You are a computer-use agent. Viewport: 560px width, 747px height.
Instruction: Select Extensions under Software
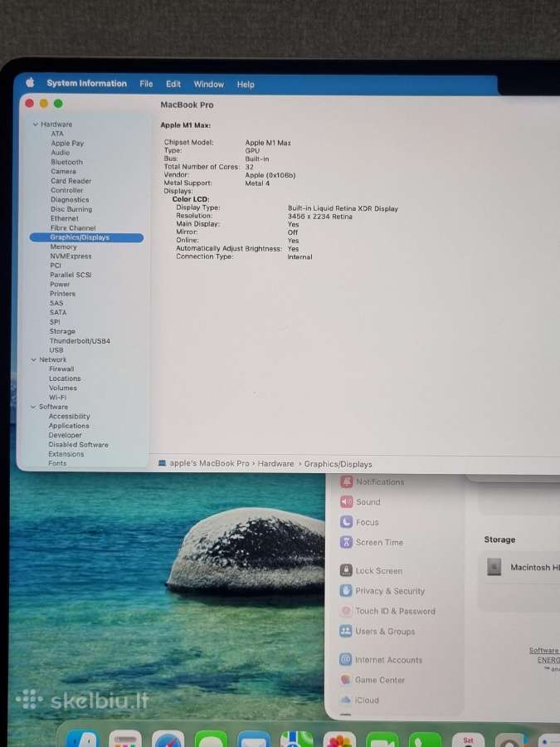[66, 454]
